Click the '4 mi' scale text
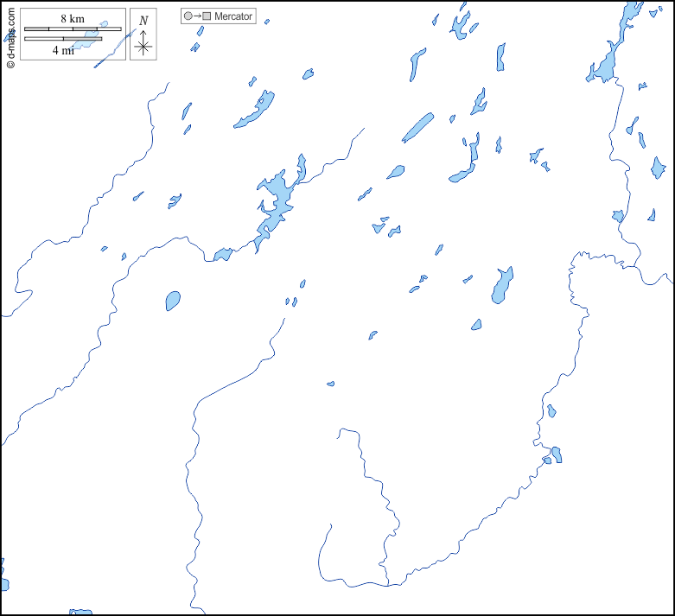Screen dimensions: 675x616 pyautogui.click(x=62, y=50)
